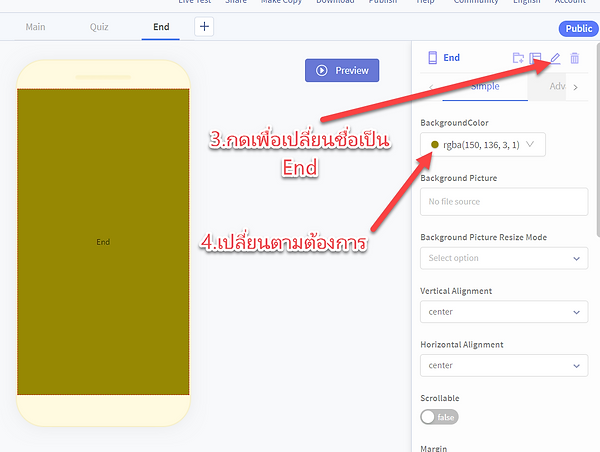
Task: Open Background Picture Resize Mode dropdown
Action: [x=504, y=258]
